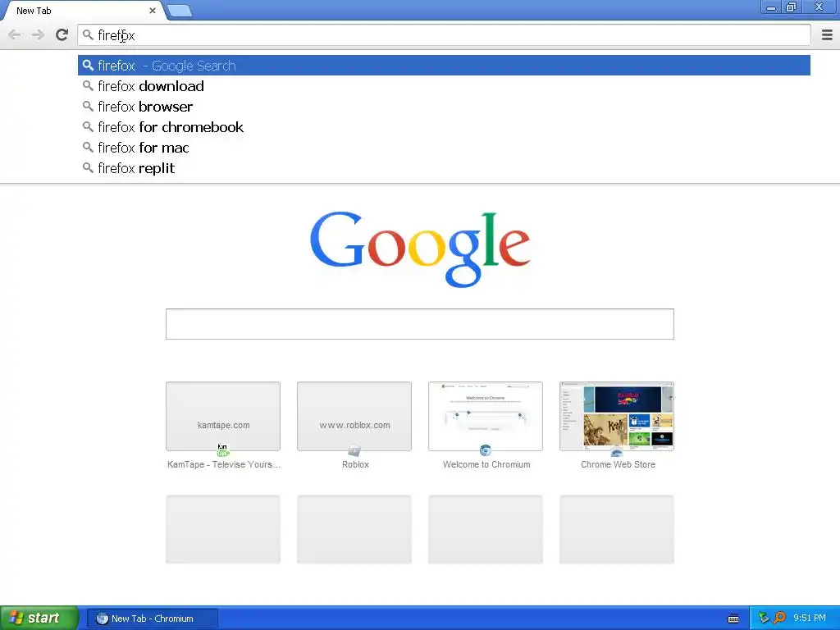The width and height of the screenshot is (840, 630).
Task: Click the magnifier icon in the address bar
Action: click(88, 35)
